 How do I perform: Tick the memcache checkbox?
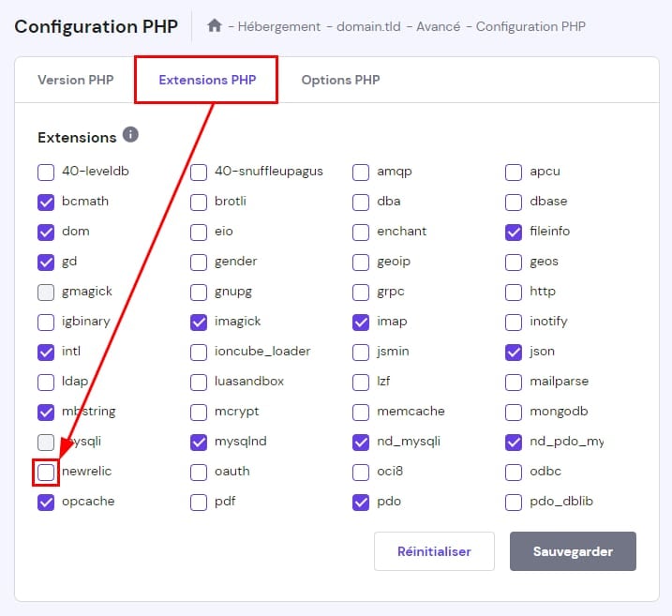(x=361, y=412)
